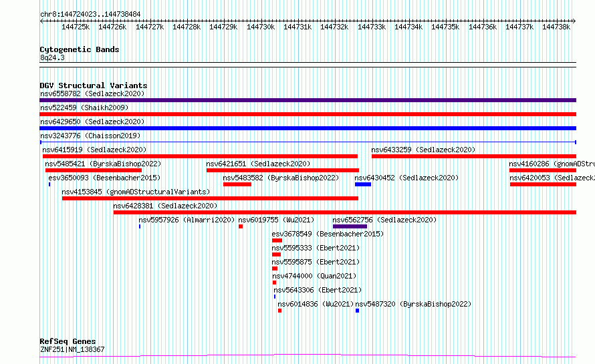Select the red nsv5485421 variant bar
Viewport: 595px width, 364px height.
tap(94, 170)
